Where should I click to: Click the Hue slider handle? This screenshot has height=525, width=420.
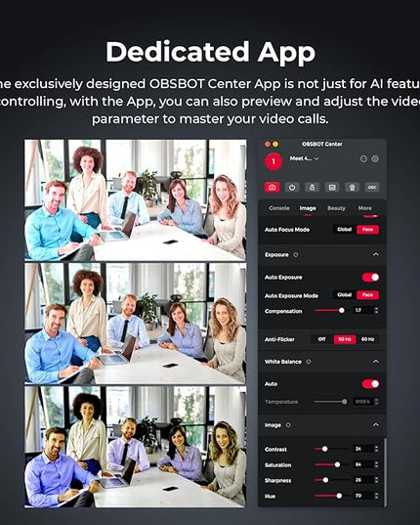point(339,496)
